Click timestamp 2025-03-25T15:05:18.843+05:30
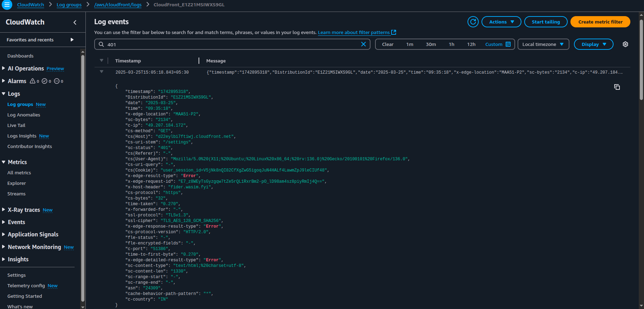The image size is (644, 309). point(152,72)
